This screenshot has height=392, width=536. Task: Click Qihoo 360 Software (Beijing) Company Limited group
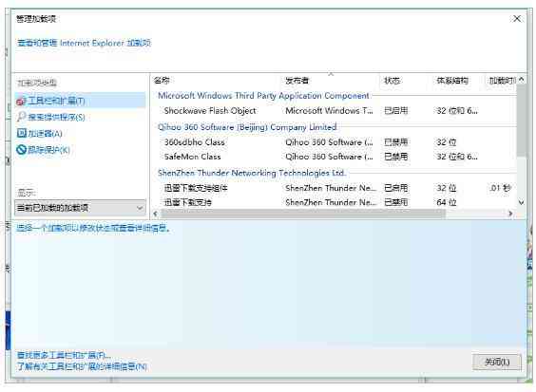click(247, 127)
